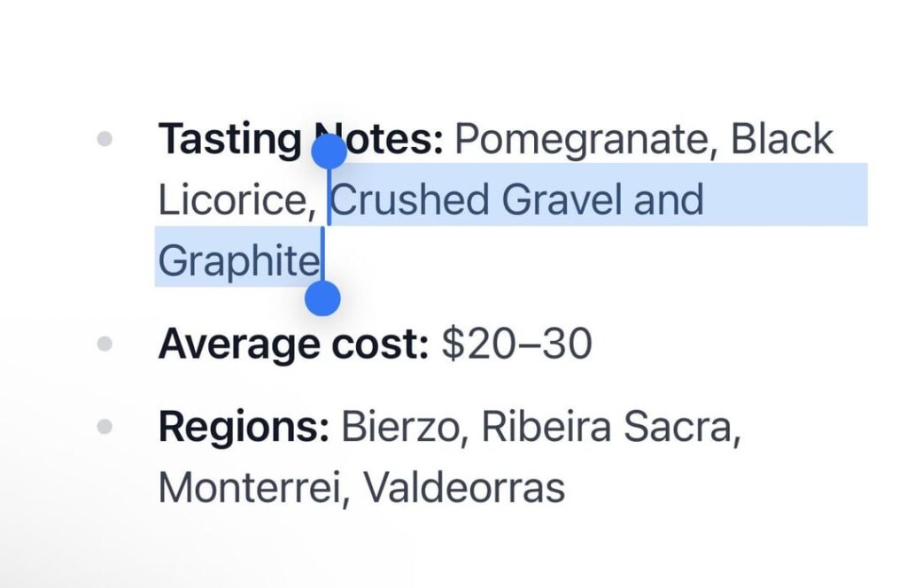Click the blank area below the list
This screenshot has width=907, height=588.
click(x=453, y=553)
